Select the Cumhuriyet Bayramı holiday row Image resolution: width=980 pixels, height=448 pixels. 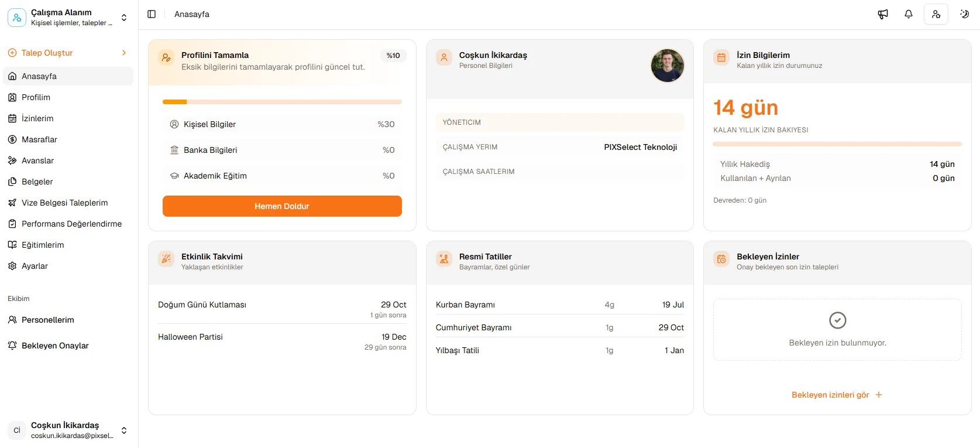(x=560, y=327)
